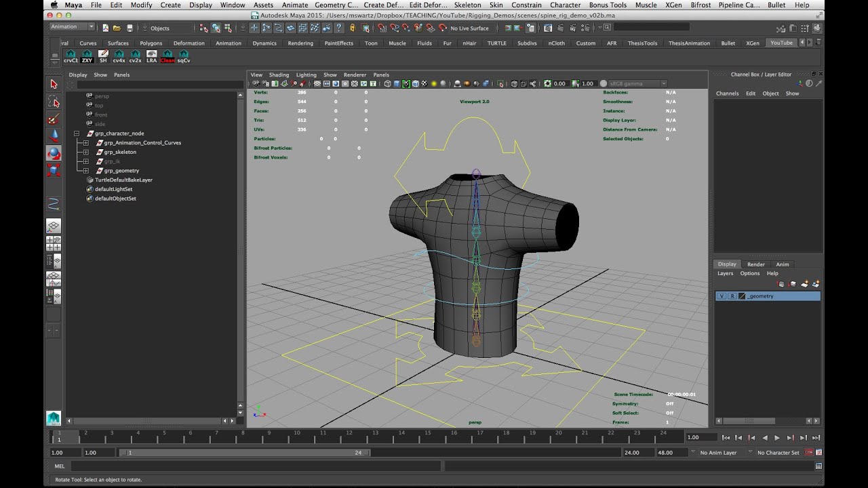Toggle auto keyframe button
This screenshot has width=868, height=488.
click(x=808, y=453)
